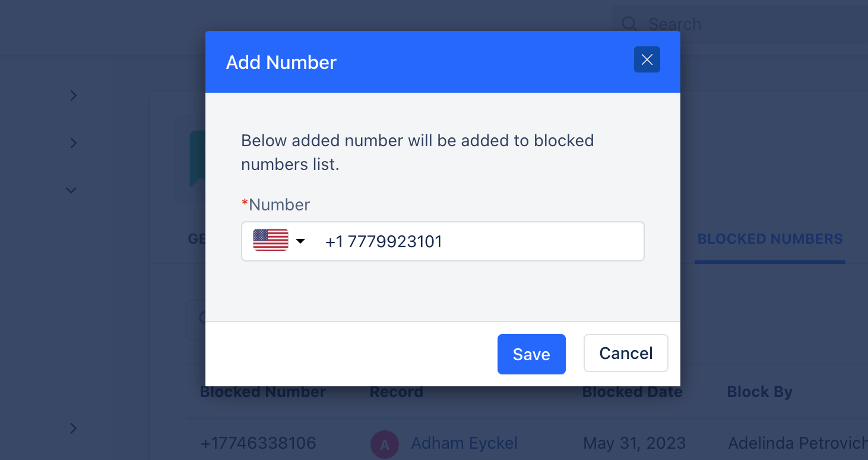Click the purple A avatar icon
Image resolution: width=868 pixels, height=460 pixels.
pyautogui.click(x=385, y=444)
